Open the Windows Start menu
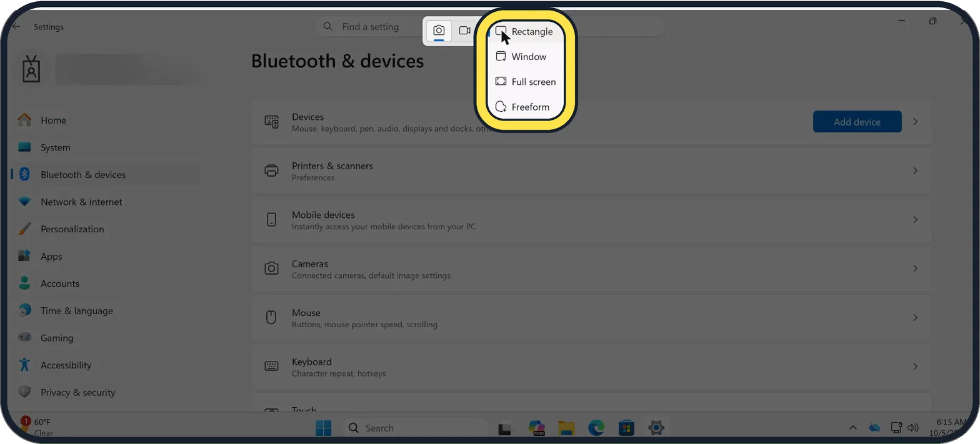 click(324, 428)
